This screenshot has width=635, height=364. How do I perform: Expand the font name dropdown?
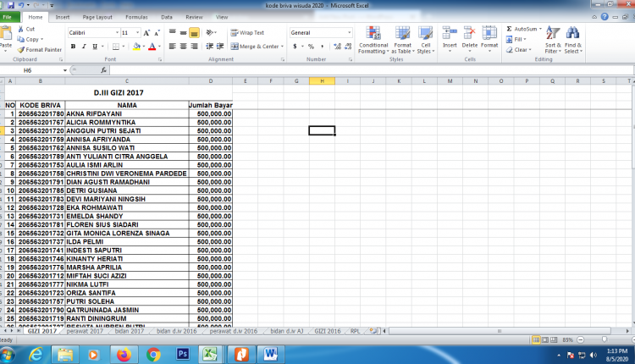[114, 32]
